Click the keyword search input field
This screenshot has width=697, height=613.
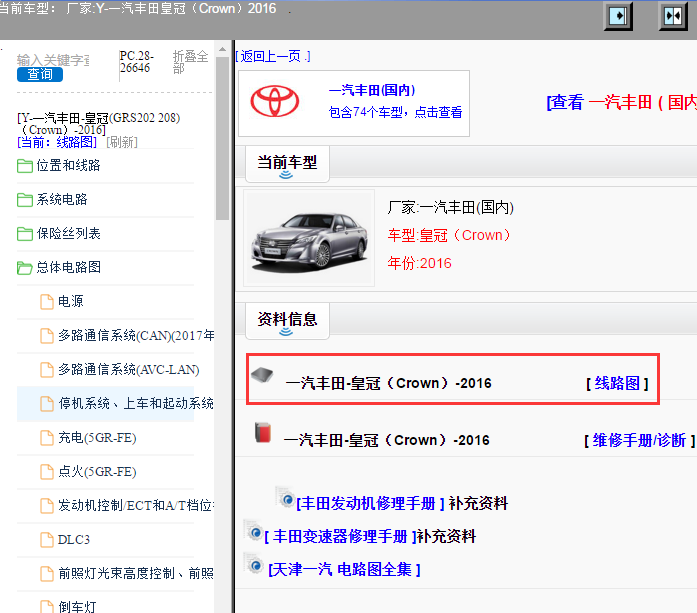[53, 60]
